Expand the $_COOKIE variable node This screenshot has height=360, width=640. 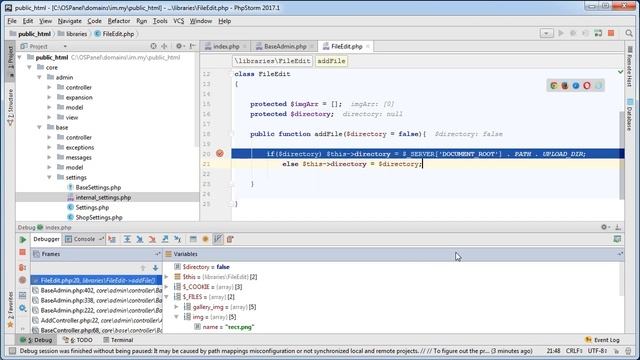click(x=167, y=287)
